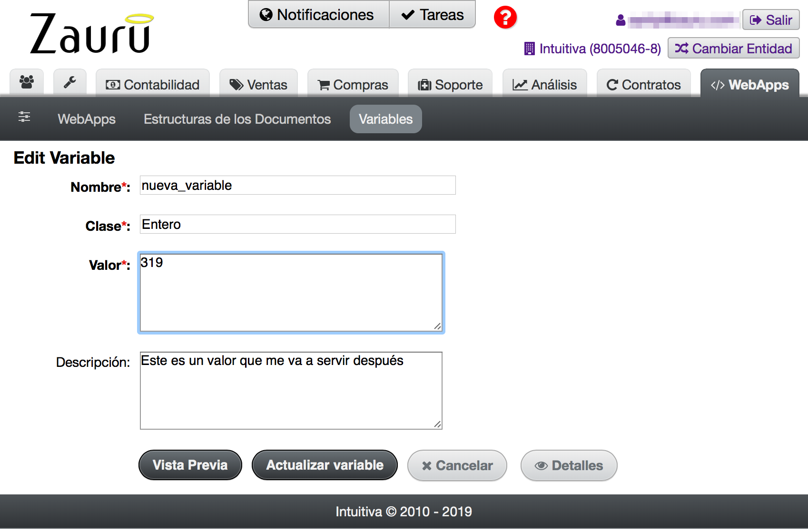
Task: Cancel editing with the Cancelar button
Action: (x=457, y=465)
